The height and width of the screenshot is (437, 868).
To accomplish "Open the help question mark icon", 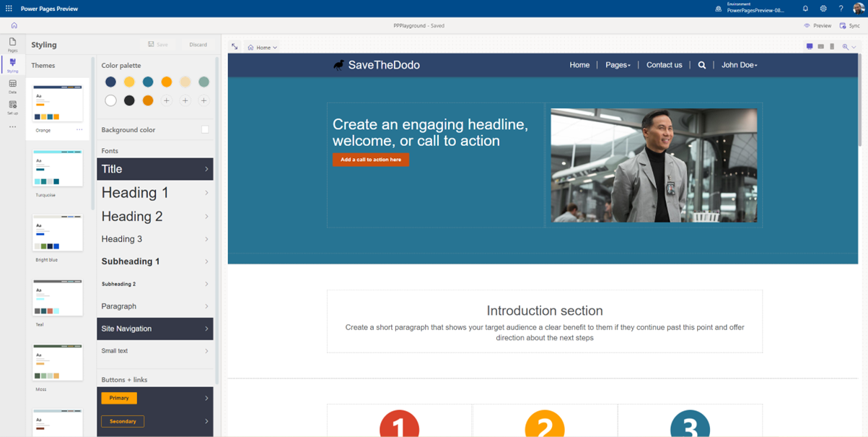I will click(x=841, y=9).
